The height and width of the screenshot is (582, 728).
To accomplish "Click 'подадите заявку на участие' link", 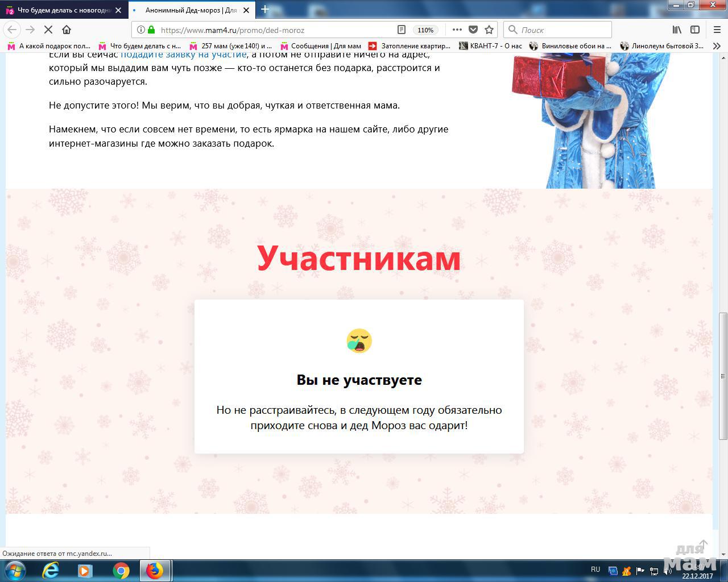I will [183, 55].
